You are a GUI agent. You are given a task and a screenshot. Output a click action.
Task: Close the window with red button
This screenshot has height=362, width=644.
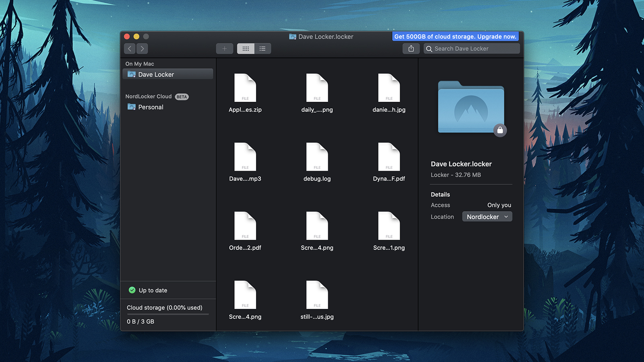127,36
